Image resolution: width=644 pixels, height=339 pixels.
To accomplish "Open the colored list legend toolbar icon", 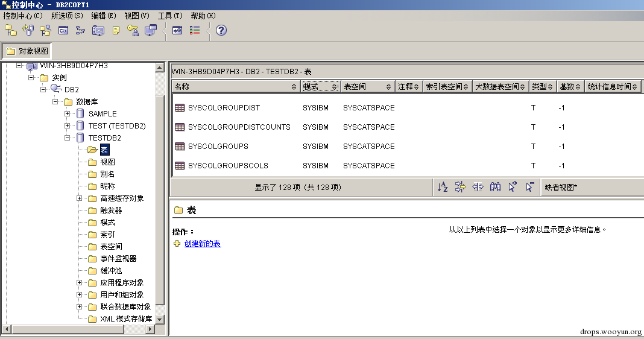I will (x=195, y=30).
